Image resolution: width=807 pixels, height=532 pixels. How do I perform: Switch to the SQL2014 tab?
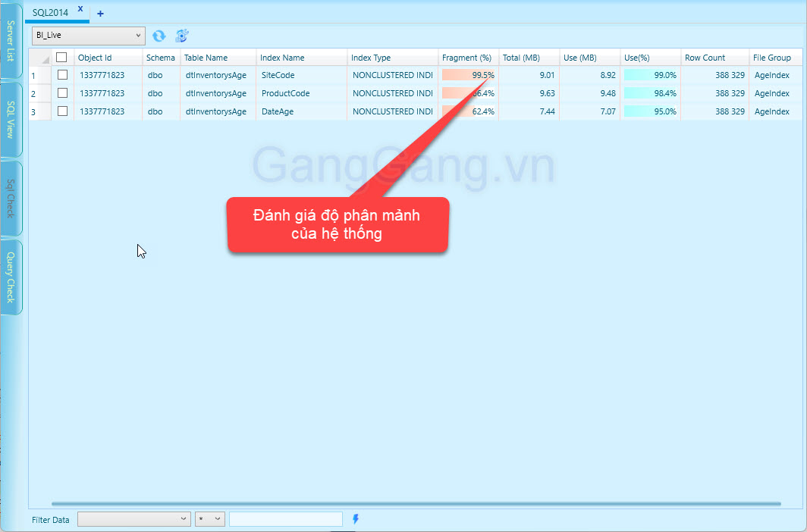coord(50,13)
